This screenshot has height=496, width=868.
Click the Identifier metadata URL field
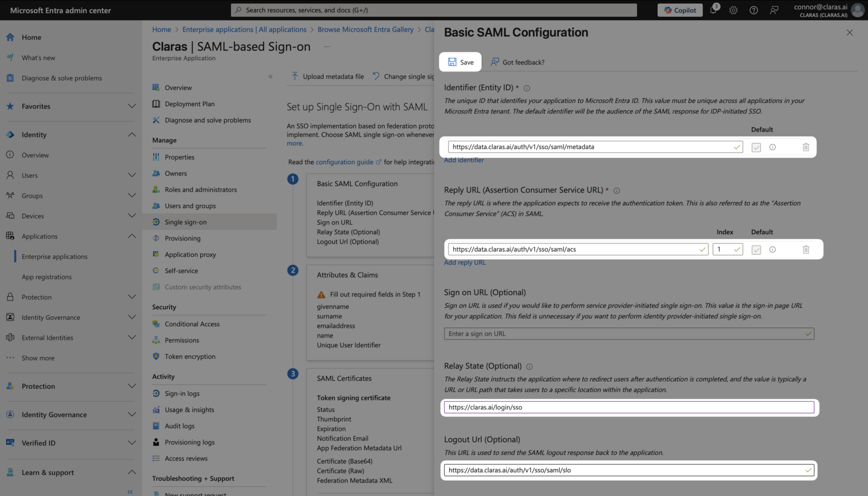(595, 147)
